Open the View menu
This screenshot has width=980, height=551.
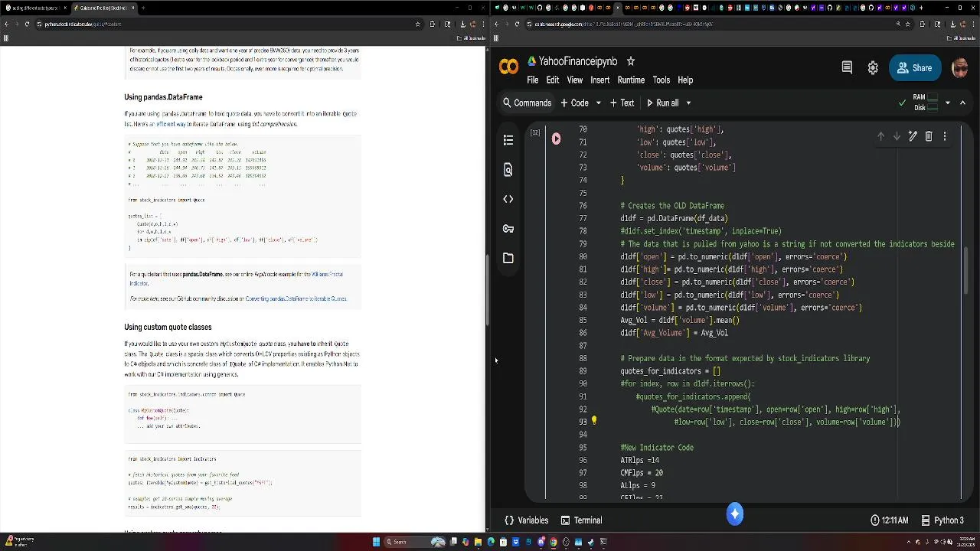point(575,80)
